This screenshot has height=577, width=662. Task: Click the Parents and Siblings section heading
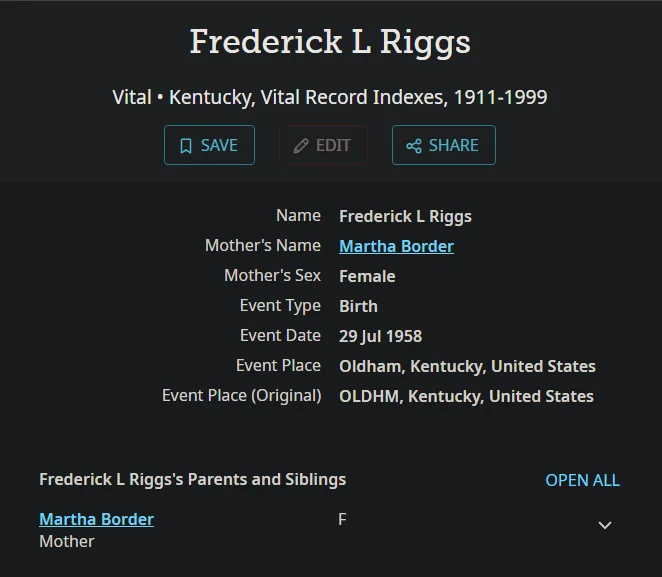pos(192,479)
